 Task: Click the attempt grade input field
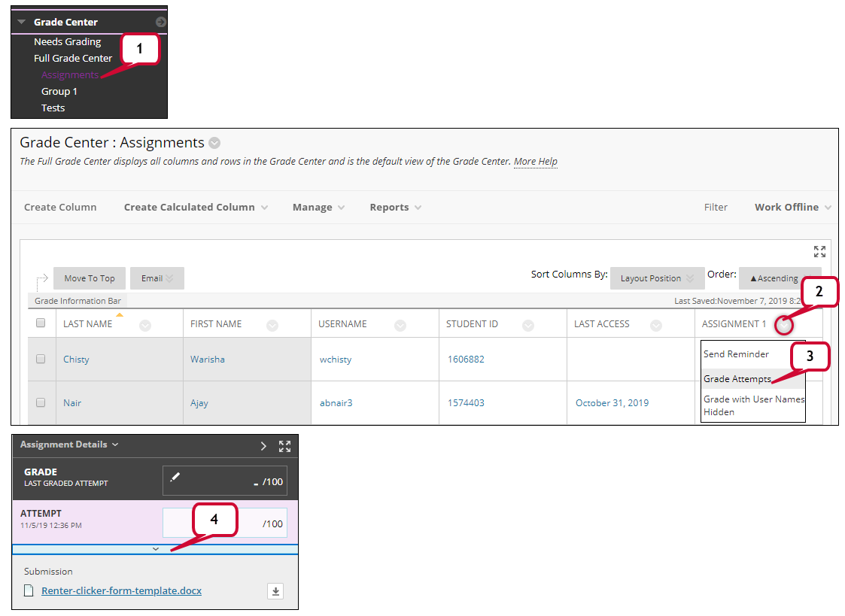(x=225, y=523)
